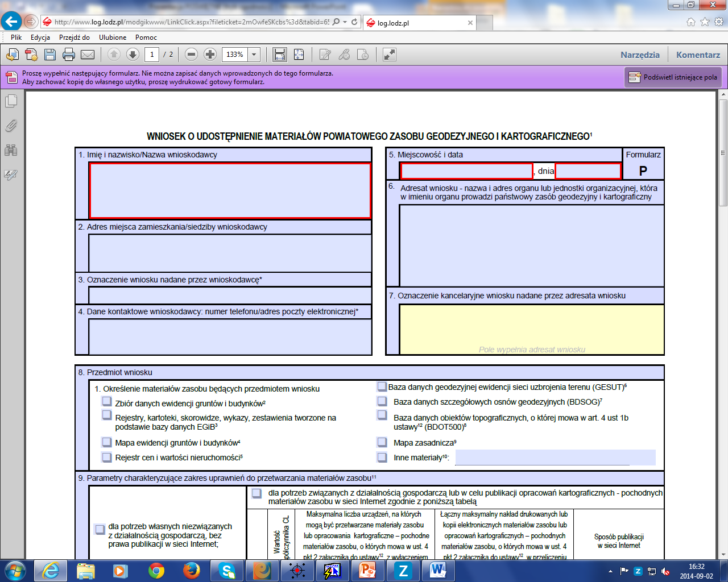
Task: Check Zbiór danych ewidencji gruntów i budynków
Action: (106, 401)
